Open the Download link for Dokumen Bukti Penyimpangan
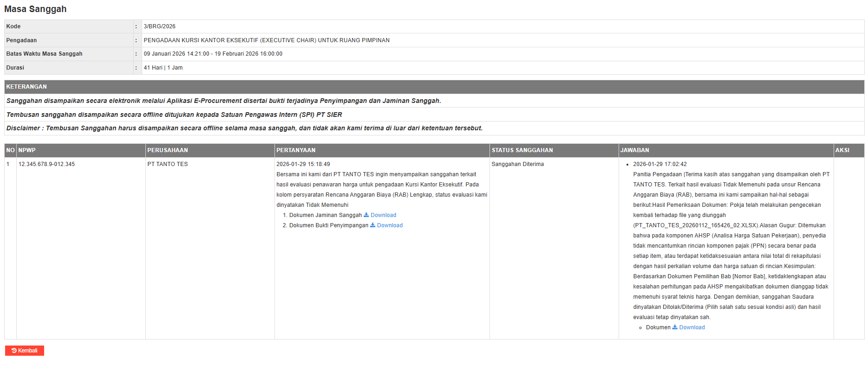 click(390, 225)
